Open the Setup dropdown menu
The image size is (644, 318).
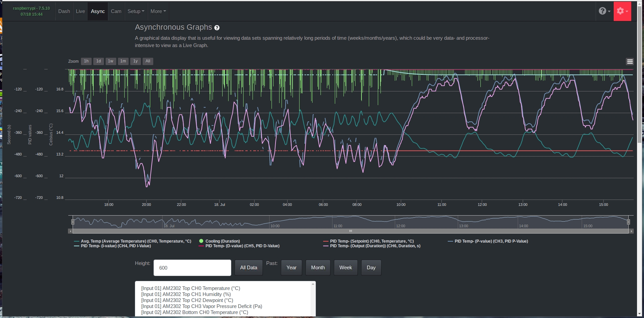[136, 11]
